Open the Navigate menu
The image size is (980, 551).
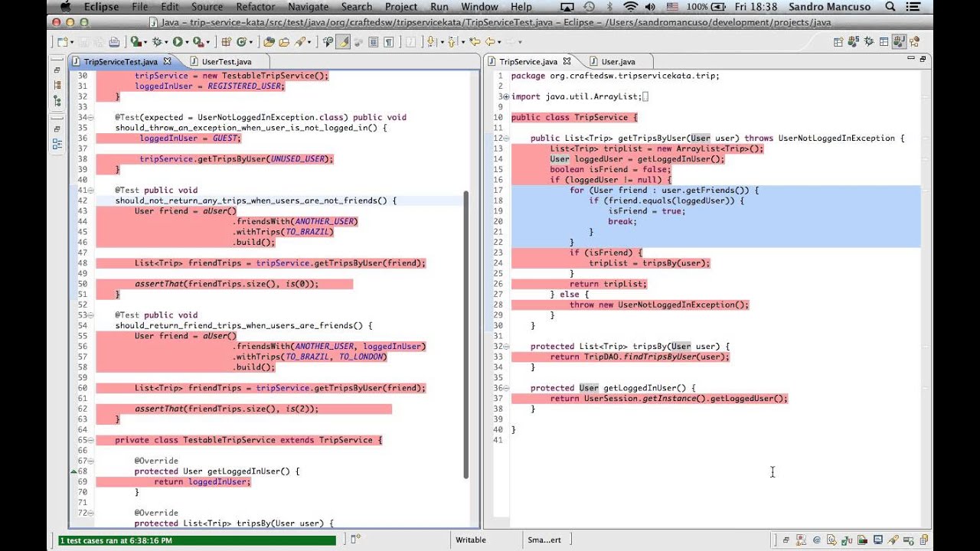click(309, 7)
